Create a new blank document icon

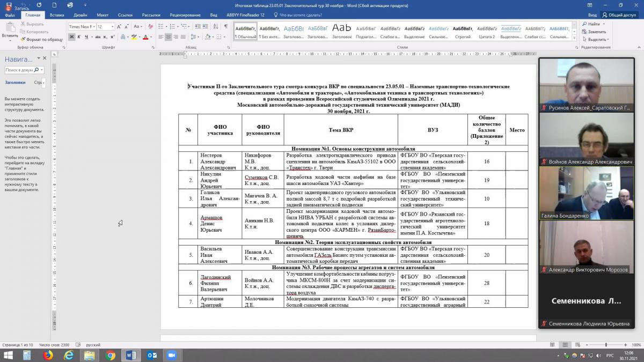pos(55,5)
